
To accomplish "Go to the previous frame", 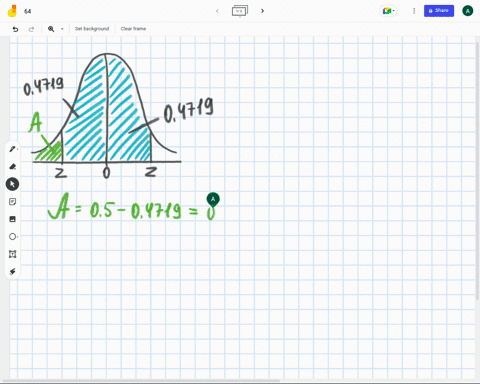I will coord(217,11).
